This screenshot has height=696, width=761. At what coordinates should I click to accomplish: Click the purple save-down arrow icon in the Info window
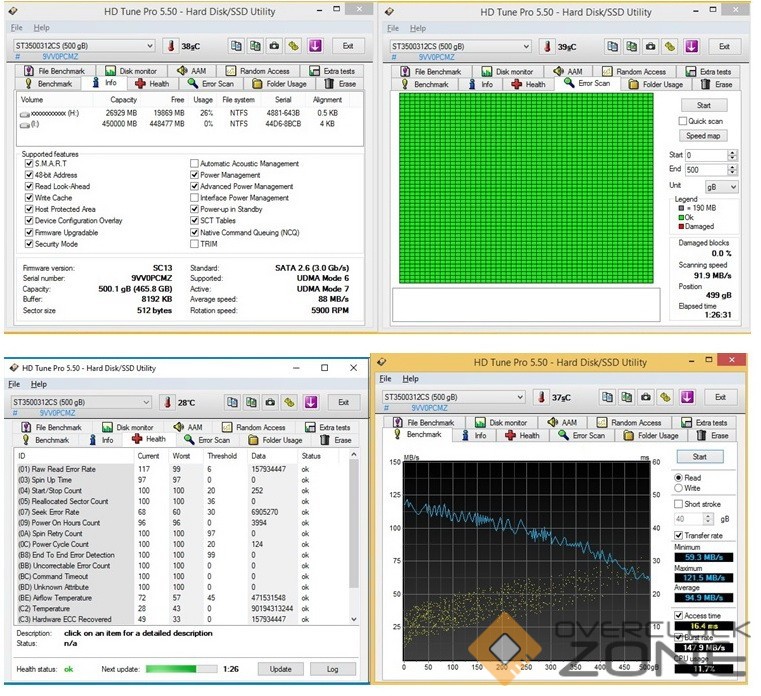tap(314, 46)
